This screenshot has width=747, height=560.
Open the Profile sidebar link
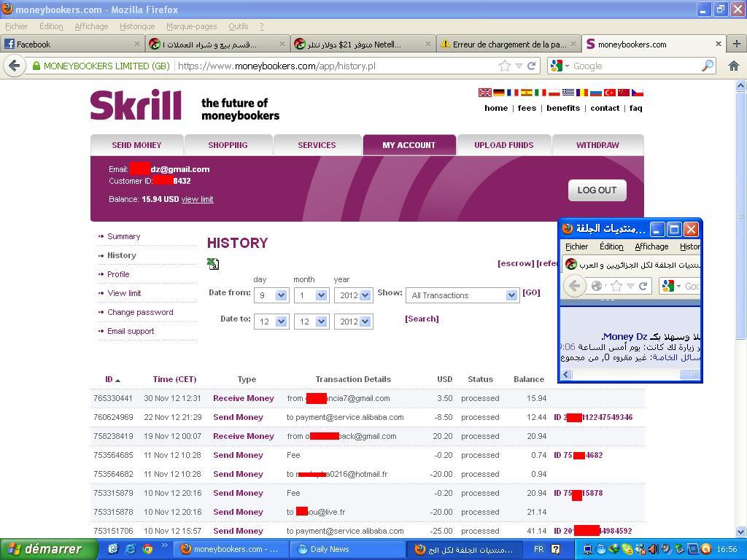pyautogui.click(x=118, y=274)
